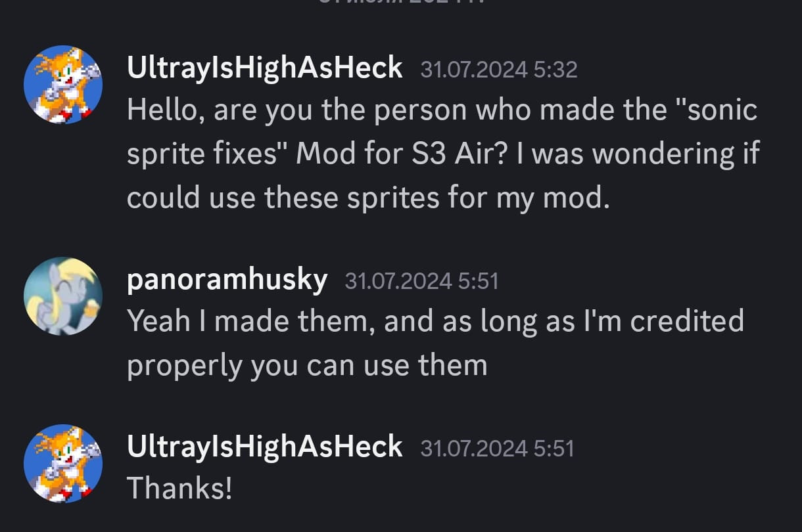The height and width of the screenshot is (532, 802).
Task: Click the 31.07.2024 5:32 timestamp
Action: [498, 70]
